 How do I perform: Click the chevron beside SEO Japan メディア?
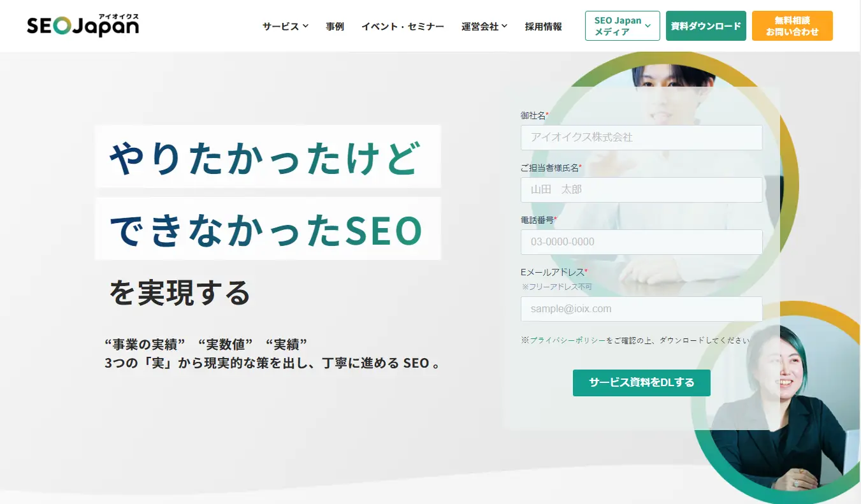(x=648, y=25)
